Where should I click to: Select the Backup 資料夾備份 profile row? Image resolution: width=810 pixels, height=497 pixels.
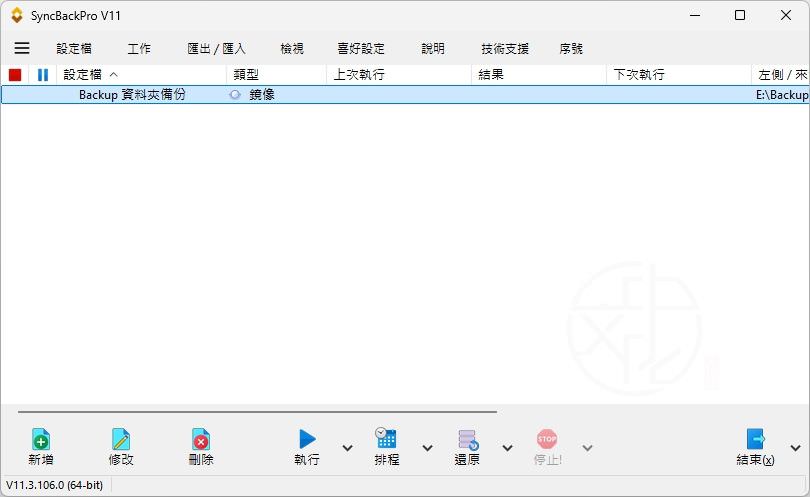132,95
